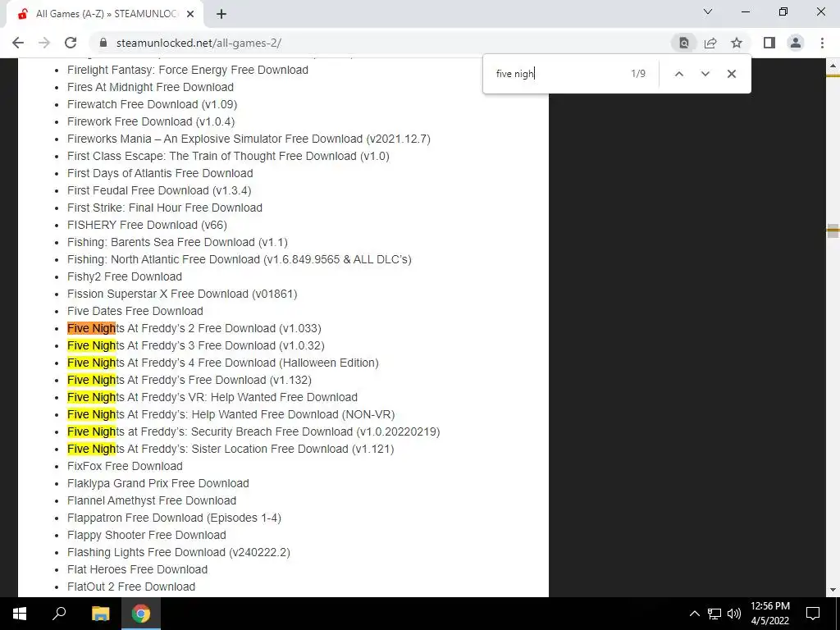This screenshot has height=630, width=840.
Task: Share this page using the share icon
Action: tap(710, 43)
